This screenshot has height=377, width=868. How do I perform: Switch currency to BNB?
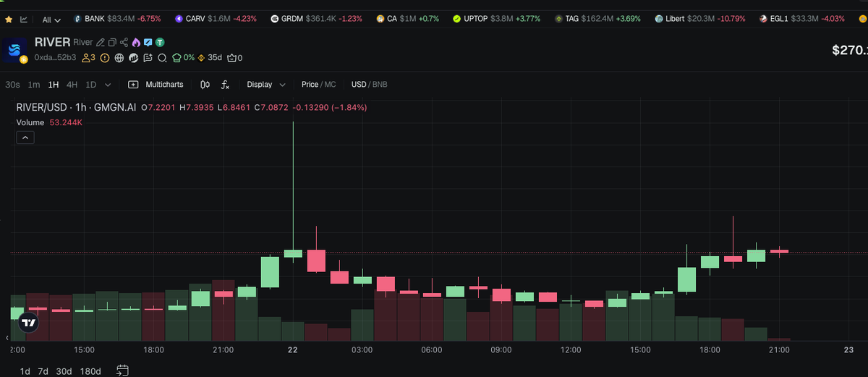coord(380,85)
